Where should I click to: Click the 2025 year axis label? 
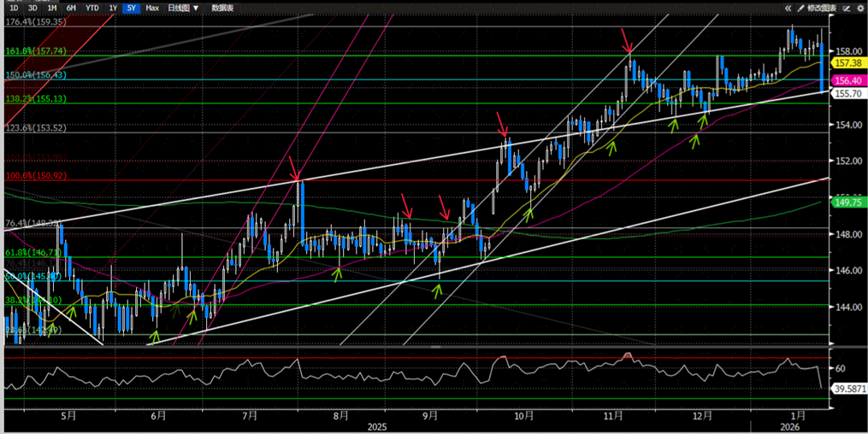coord(379,427)
